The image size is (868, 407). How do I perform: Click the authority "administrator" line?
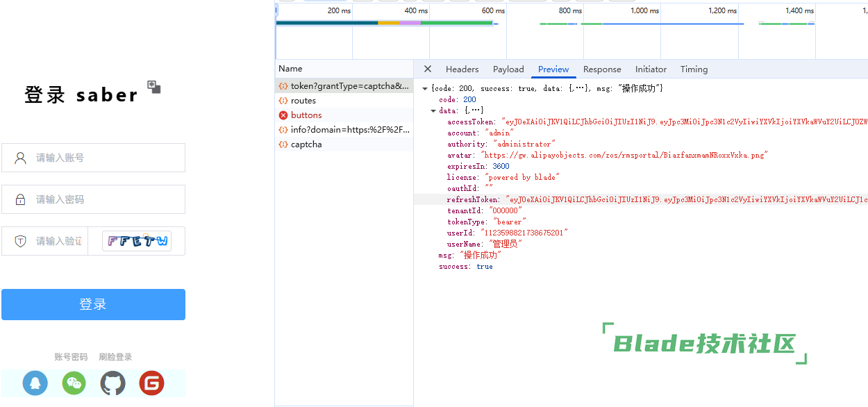pos(501,144)
